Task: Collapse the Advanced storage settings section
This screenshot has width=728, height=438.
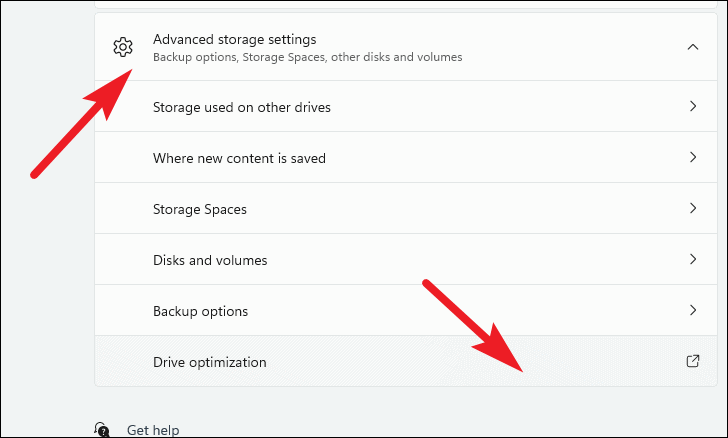Action: click(693, 47)
